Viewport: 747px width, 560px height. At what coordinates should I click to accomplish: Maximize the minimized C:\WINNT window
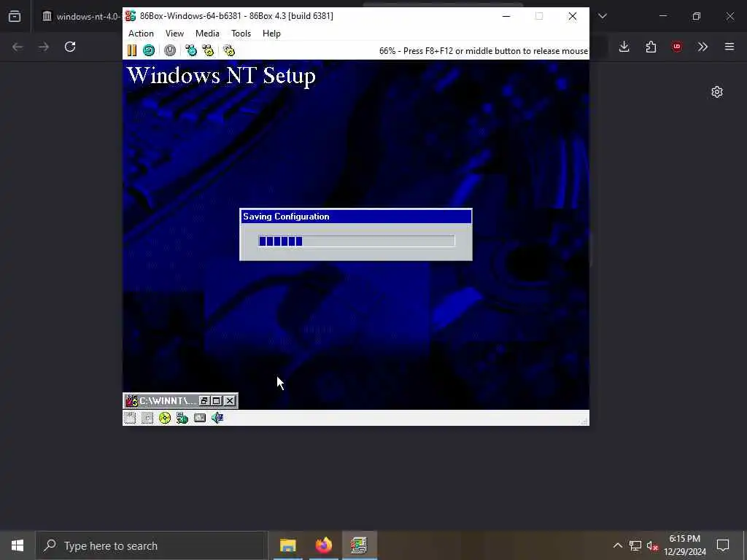tap(216, 401)
